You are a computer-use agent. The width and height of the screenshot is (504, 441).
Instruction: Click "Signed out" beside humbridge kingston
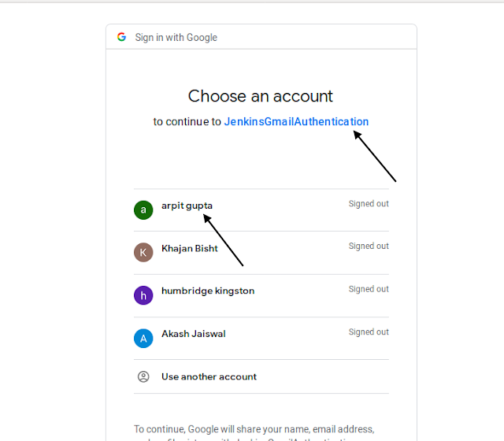coord(369,289)
